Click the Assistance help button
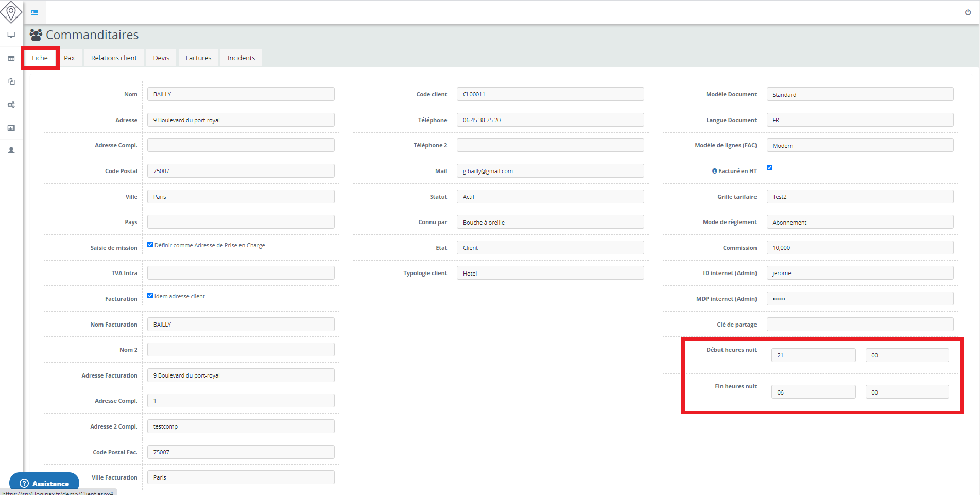This screenshot has width=980, height=495. (44, 483)
